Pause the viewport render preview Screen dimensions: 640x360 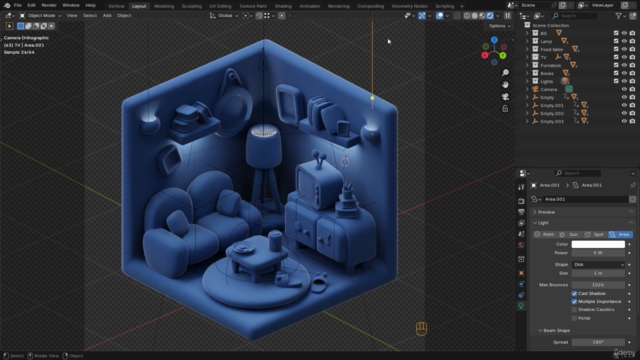pos(508,16)
